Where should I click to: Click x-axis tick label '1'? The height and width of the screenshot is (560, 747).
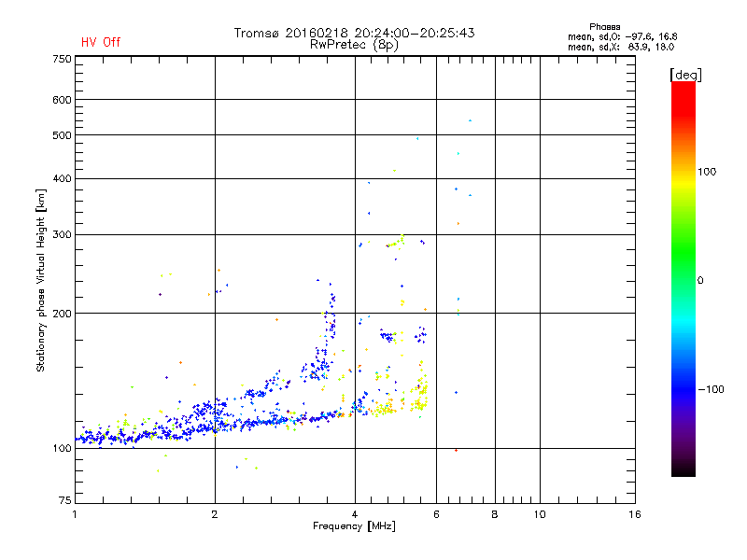tap(75, 514)
